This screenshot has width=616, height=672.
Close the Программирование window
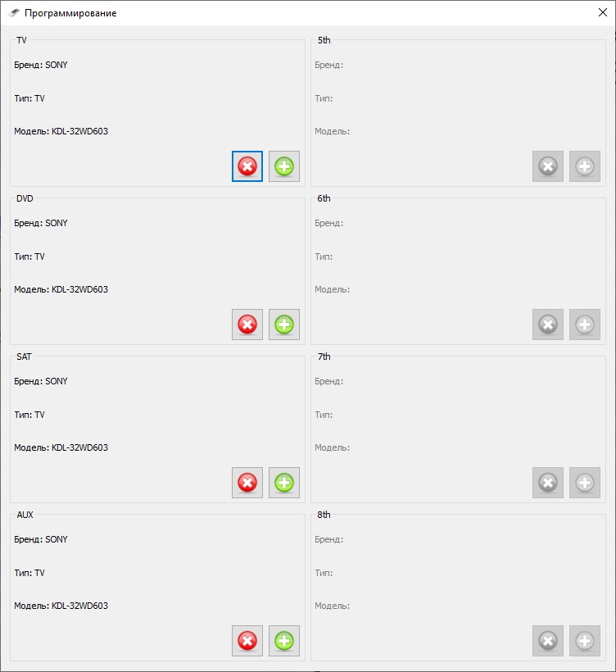[x=603, y=13]
